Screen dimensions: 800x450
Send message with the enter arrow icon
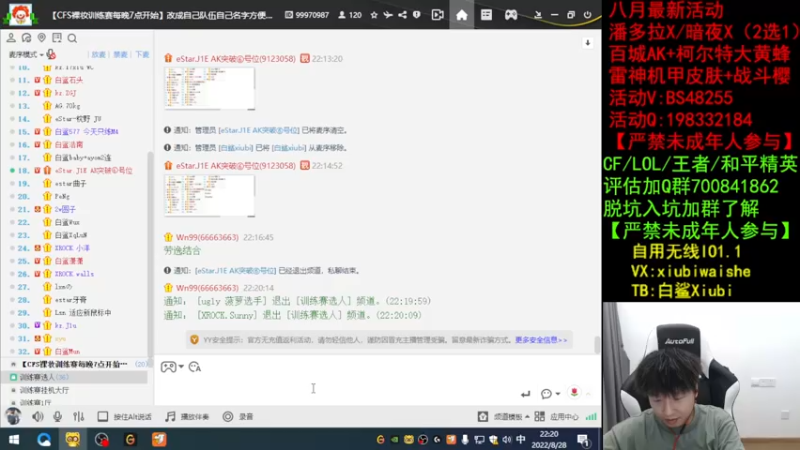pyautogui.click(x=526, y=394)
